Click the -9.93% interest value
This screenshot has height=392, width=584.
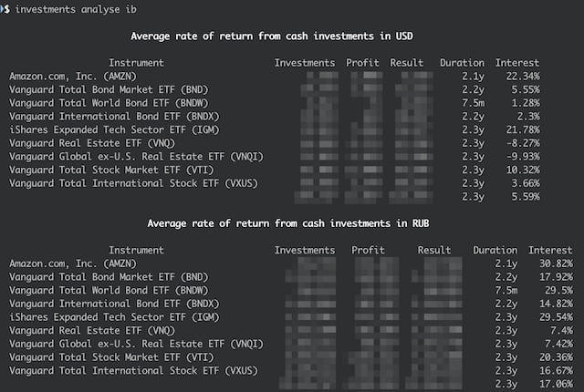pyautogui.click(x=523, y=157)
